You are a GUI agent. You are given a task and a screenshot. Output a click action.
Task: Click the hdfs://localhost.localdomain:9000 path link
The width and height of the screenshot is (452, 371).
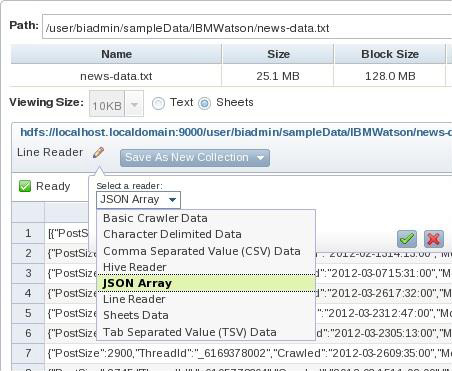[x=236, y=132]
